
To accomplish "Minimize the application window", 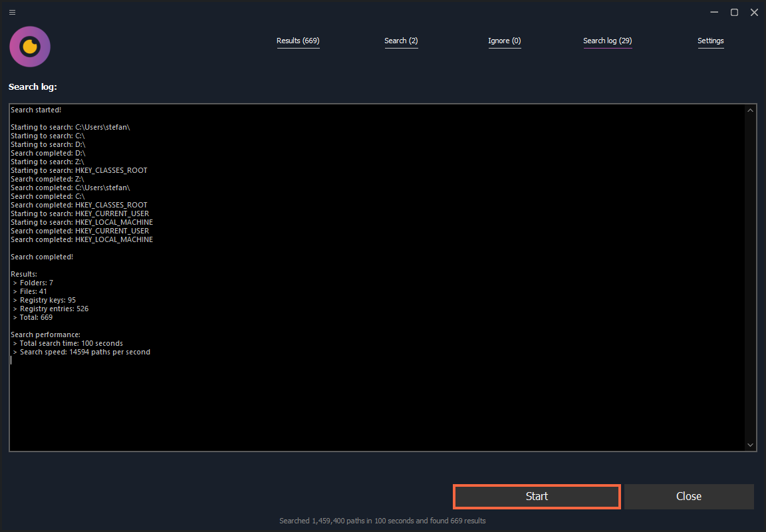I will coord(714,12).
